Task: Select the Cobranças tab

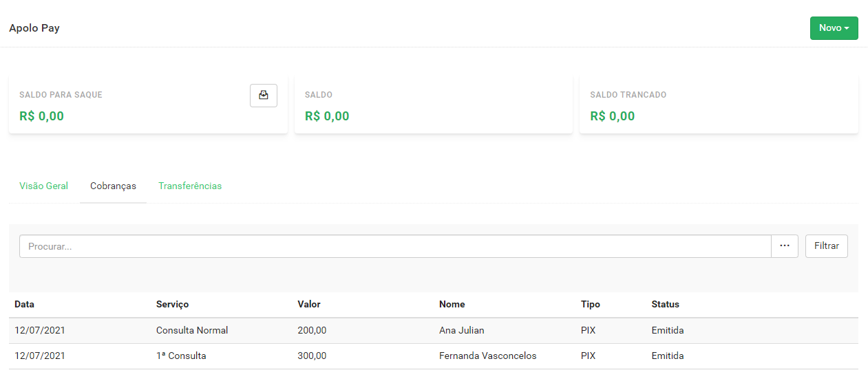Action: (x=113, y=186)
